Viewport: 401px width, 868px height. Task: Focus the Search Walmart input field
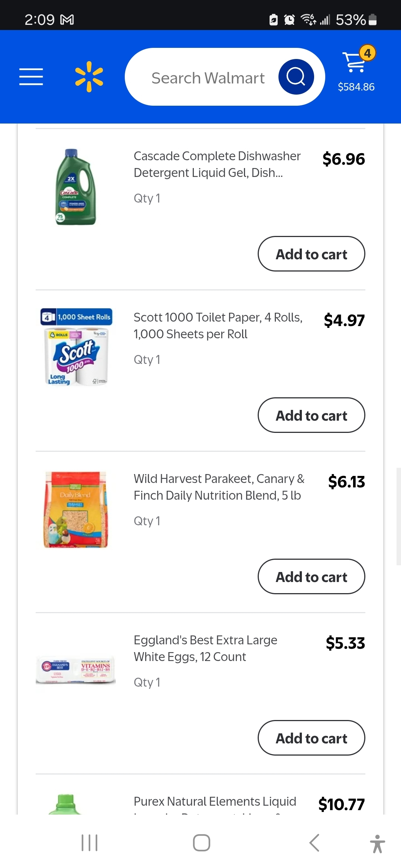[208, 78]
